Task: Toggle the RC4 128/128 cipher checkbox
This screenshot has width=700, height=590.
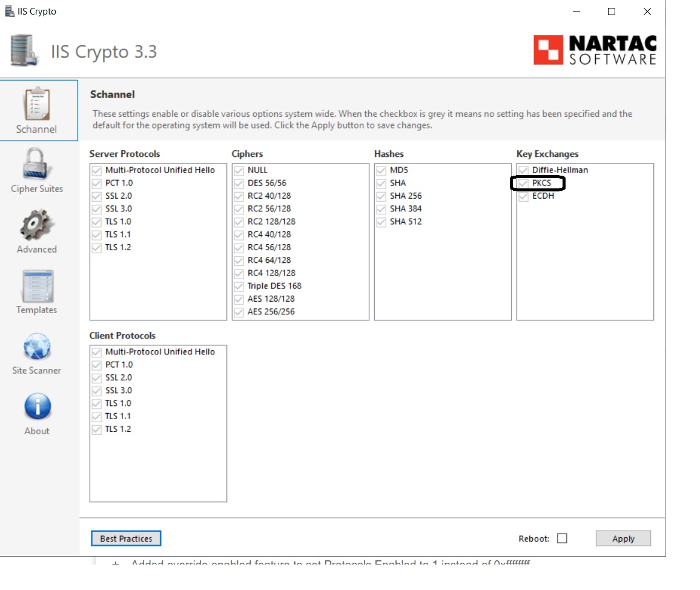Action: coord(239,274)
